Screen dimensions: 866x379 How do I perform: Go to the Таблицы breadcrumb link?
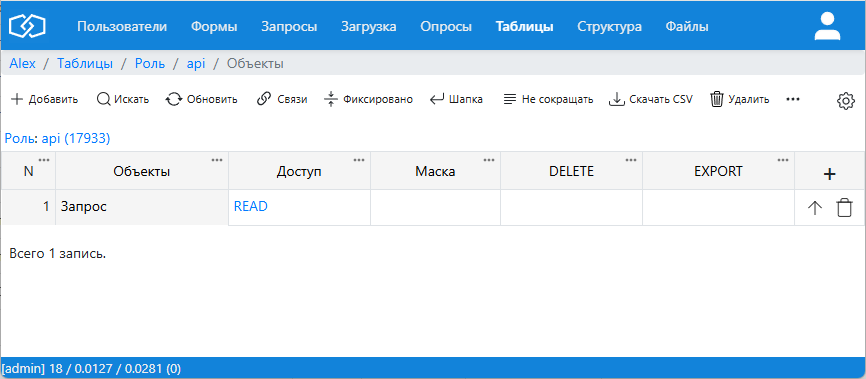click(x=85, y=64)
